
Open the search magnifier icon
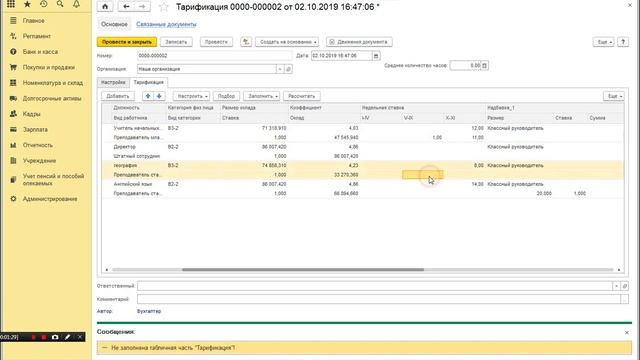60,4
